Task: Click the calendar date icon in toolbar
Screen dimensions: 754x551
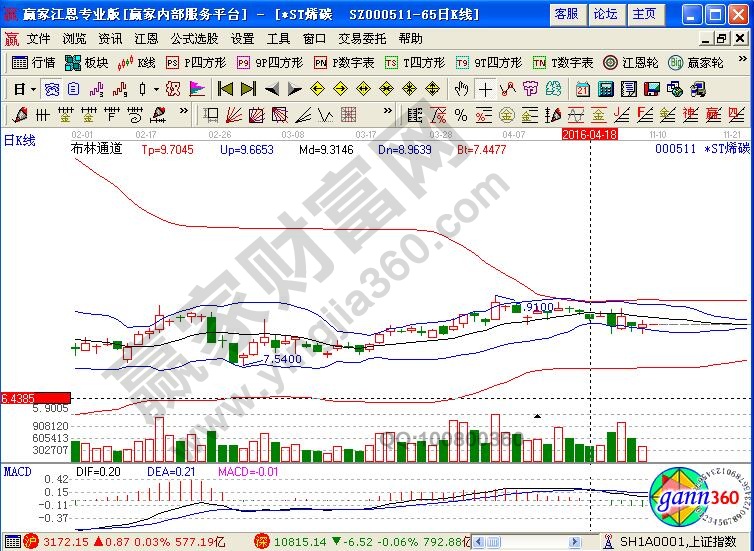Action: point(582,88)
